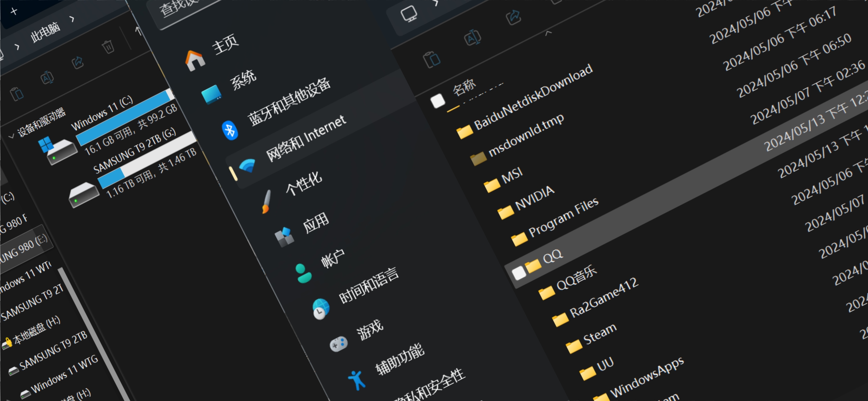Screen dimensions: 868x401
Task: Open 应用 in the Settings sidebar
Action: tap(315, 223)
